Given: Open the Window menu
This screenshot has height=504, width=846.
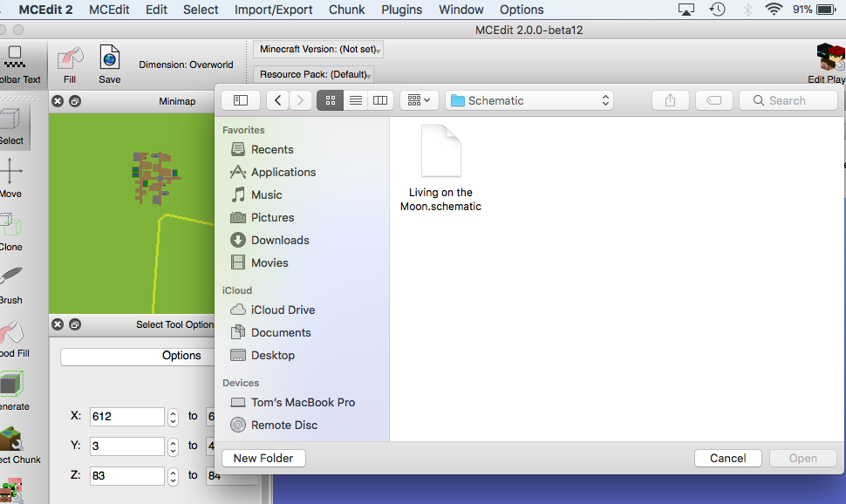Looking at the screenshot, I should coord(461,10).
